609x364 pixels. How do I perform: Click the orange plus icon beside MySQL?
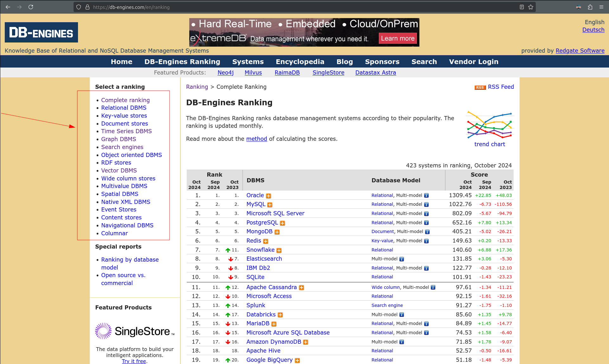[x=270, y=205]
